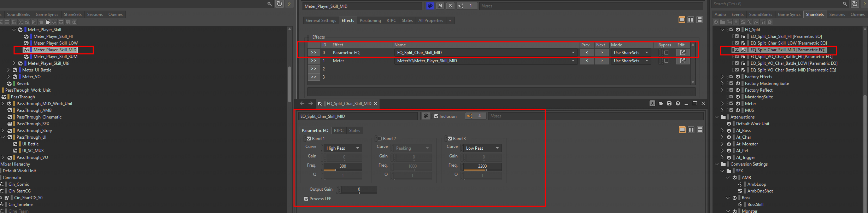868x213 pixels.
Task: Select the curve filter icon in ShareSets toolbar
Action: coord(756,22)
